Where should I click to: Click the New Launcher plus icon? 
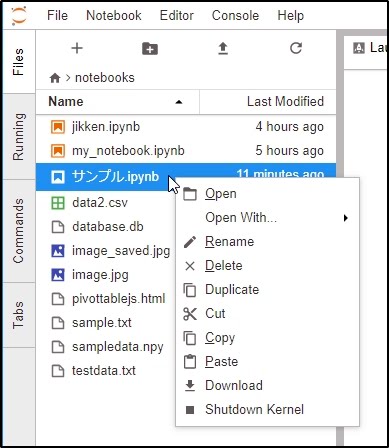[77, 48]
